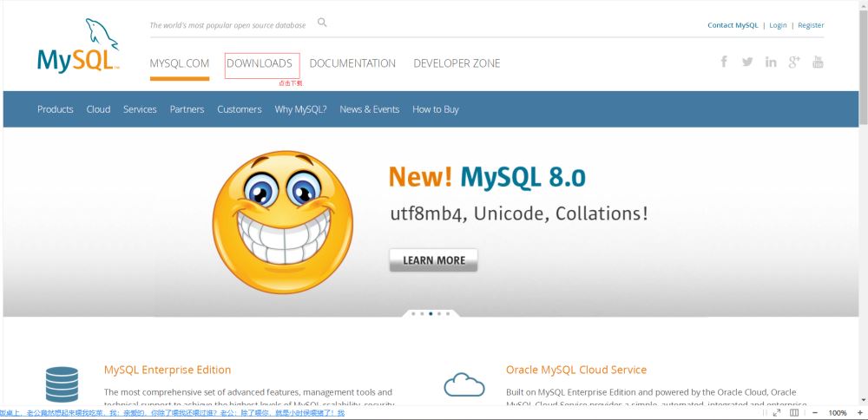The image size is (868, 420).
Task: Open the DEVELOPER ZONE tab
Action: [x=457, y=63]
